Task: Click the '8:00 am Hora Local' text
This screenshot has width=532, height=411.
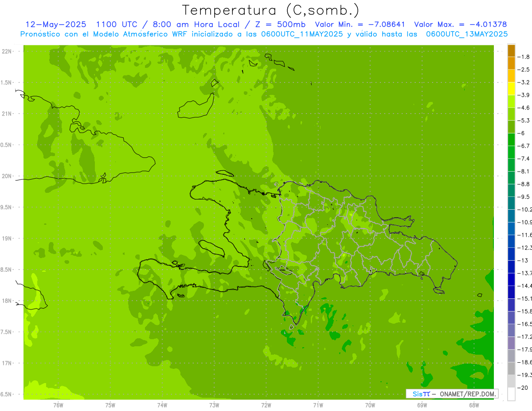Action: click(x=196, y=24)
